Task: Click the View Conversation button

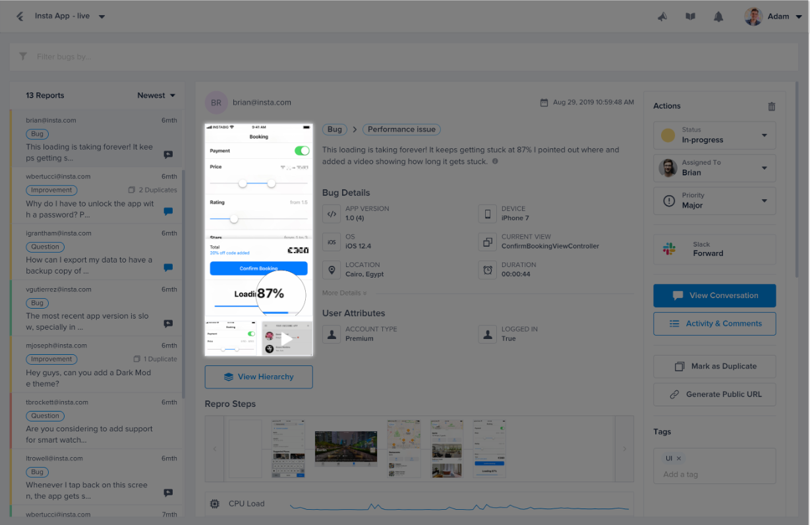Action: point(714,295)
